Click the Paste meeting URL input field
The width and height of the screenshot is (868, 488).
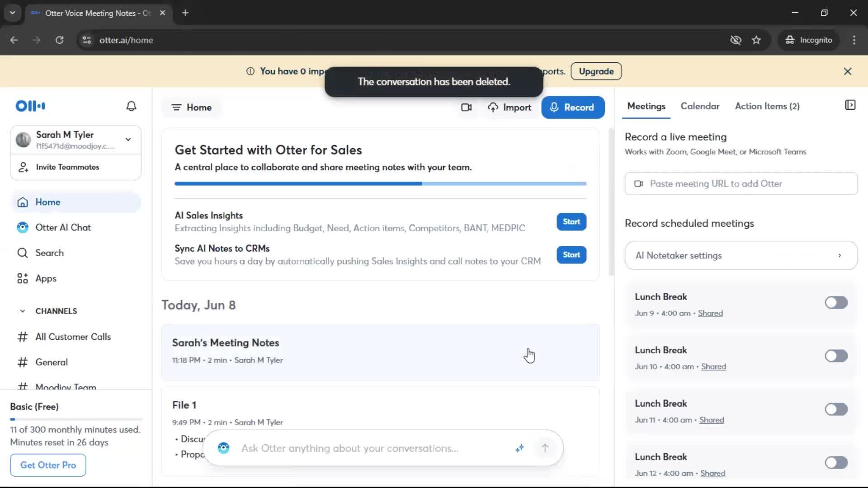click(741, 183)
